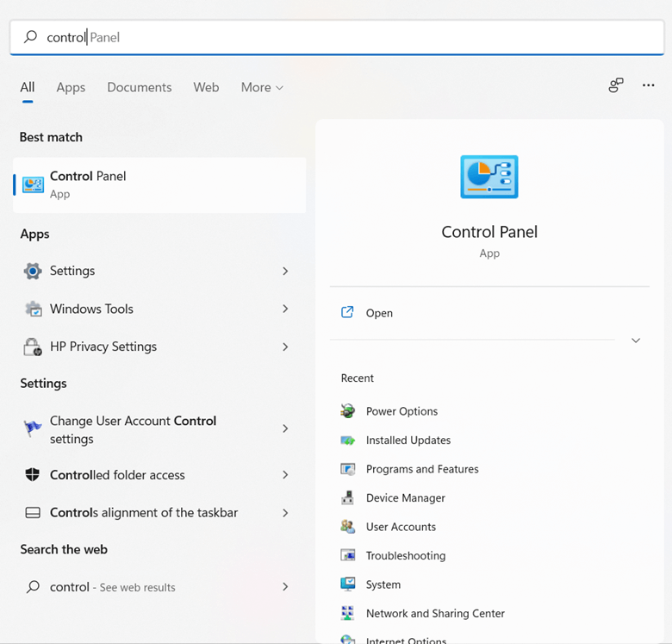Click the Network and Sharing Center icon

[x=348, y=614]
